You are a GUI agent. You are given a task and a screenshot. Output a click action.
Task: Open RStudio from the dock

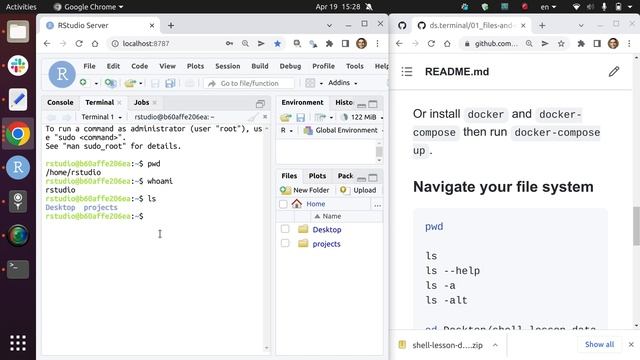coord(18,167)
